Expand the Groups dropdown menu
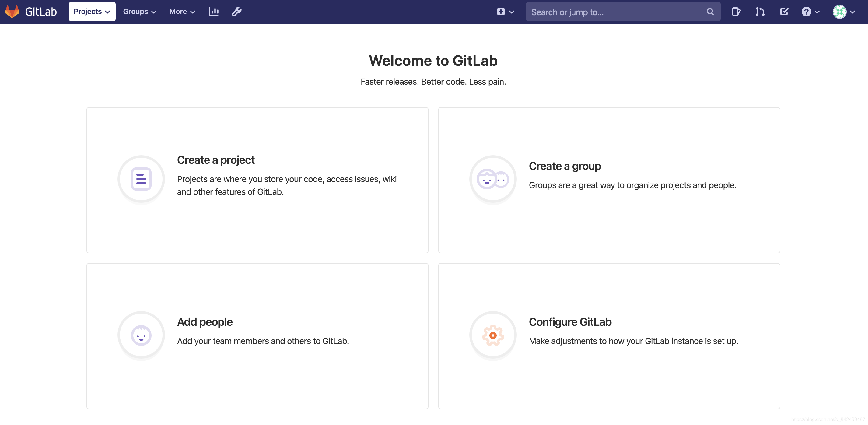This screenshot has height=425, width=868. pos(138,12)
